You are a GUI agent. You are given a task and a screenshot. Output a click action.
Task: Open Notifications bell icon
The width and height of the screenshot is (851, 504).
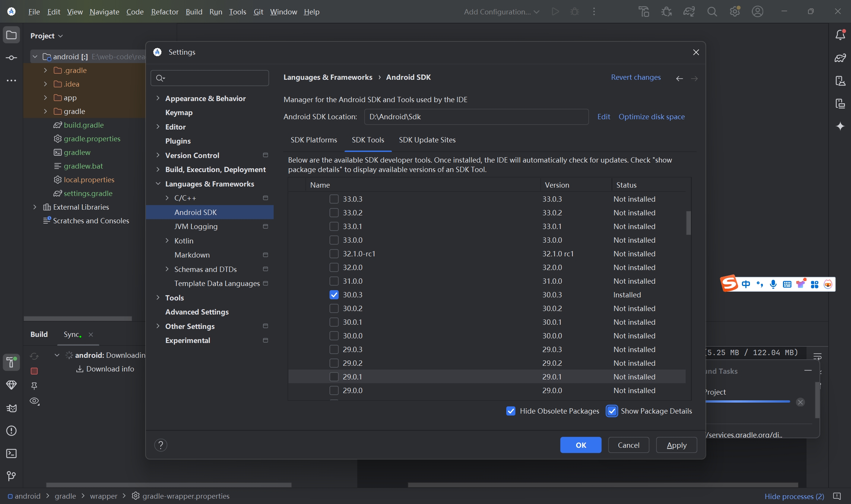(840, 35)
